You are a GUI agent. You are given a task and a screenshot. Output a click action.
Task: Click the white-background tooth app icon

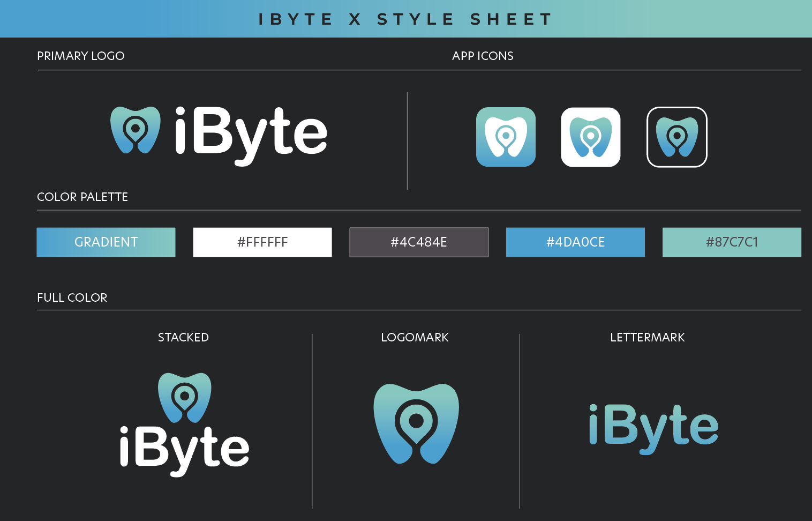tap(591, 137)
